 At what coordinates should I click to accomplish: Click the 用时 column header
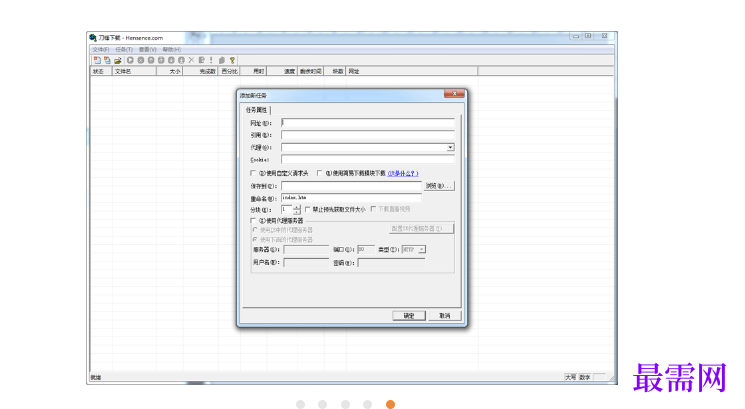253,71
